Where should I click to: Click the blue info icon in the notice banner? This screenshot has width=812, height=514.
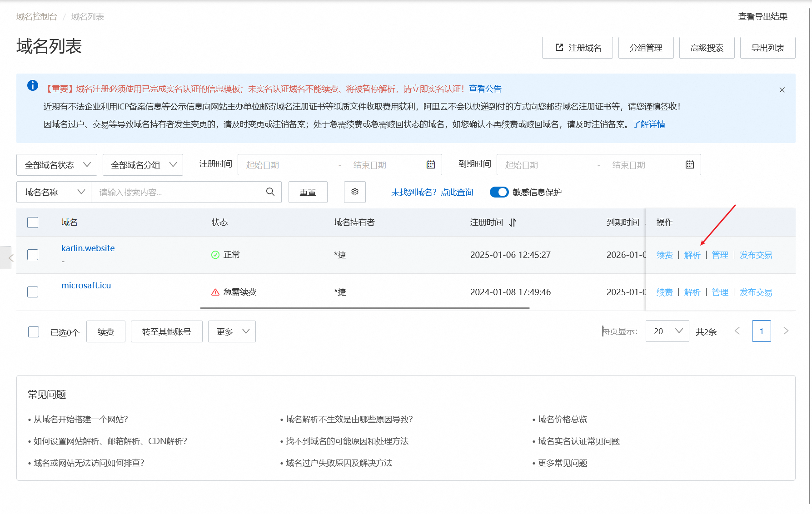tap(33, 85)
